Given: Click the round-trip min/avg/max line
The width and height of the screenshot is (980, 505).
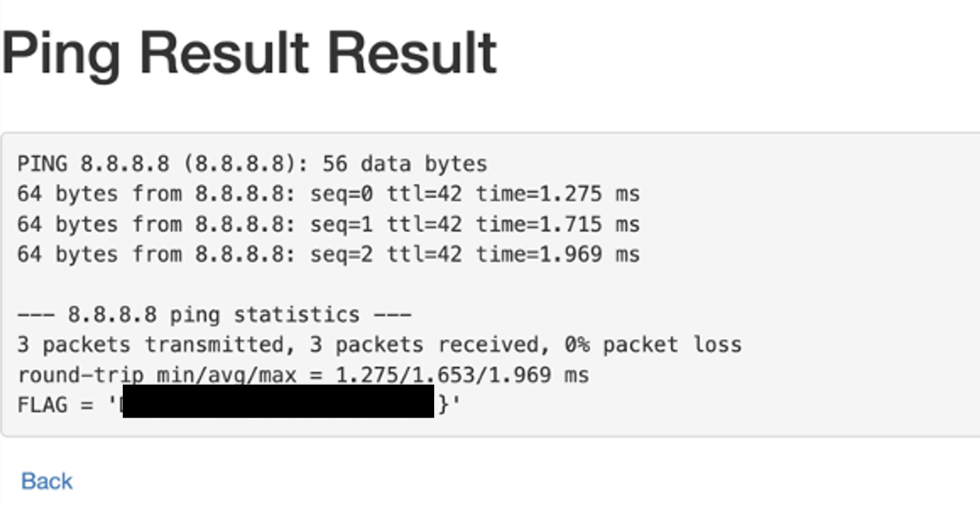Looking at the screenshot, I should (303, 375).
